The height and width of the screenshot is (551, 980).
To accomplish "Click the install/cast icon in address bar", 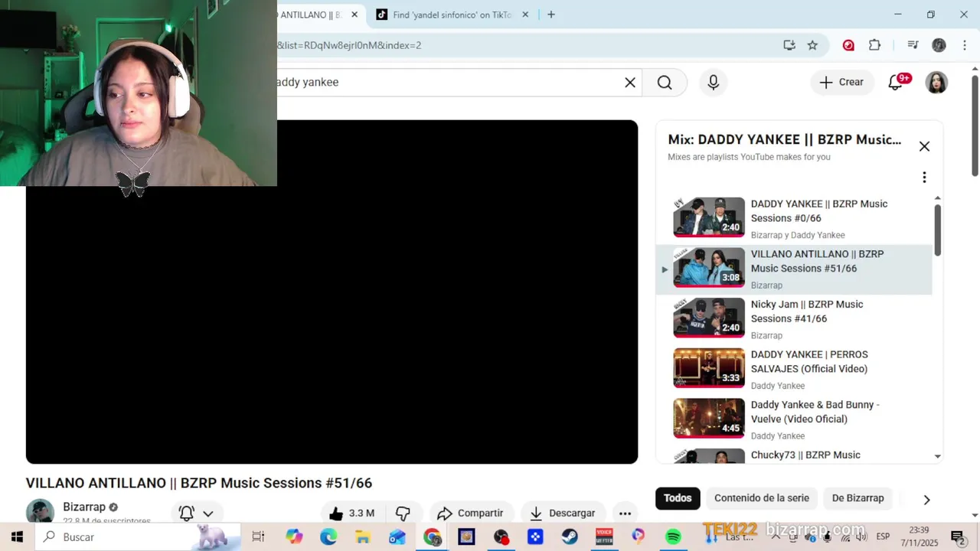I will pos(789,45).
